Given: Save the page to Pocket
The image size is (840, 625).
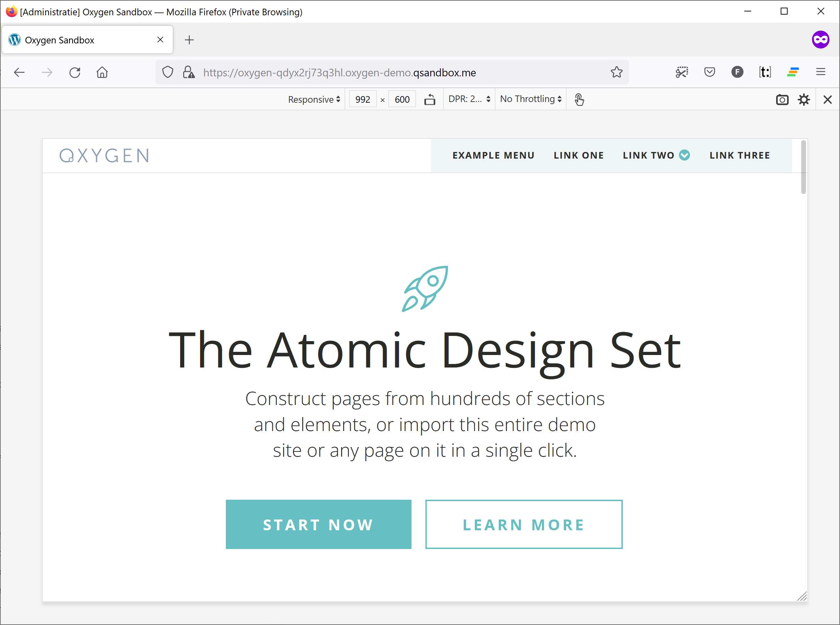Looking at the screenshot, I should (x=710, y=72).
